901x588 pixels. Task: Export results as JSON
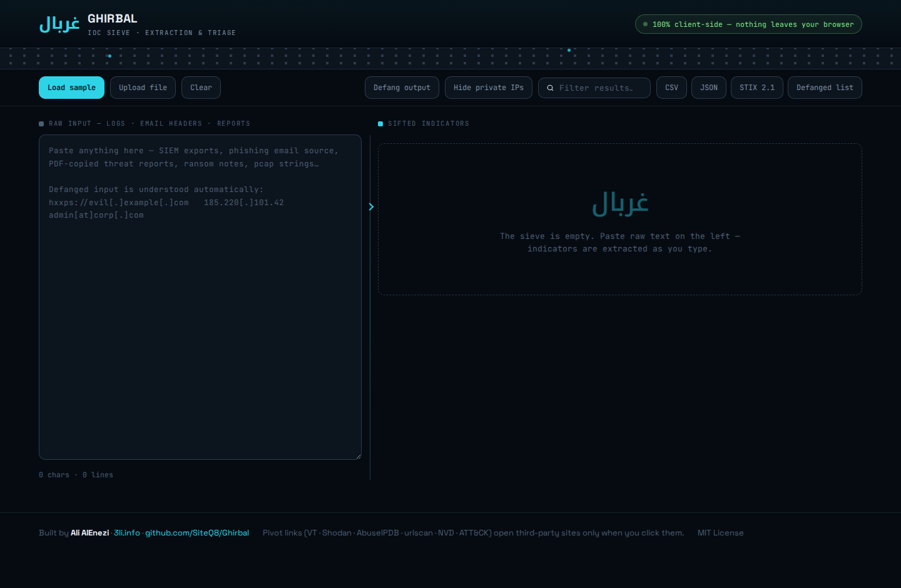[x=709, y=88]
